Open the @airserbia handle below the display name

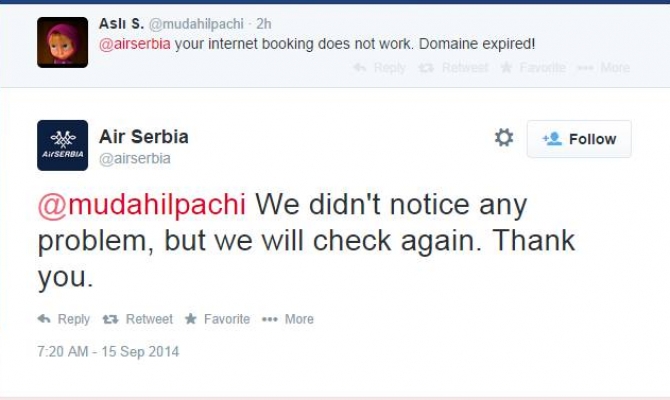coord(134,158)
